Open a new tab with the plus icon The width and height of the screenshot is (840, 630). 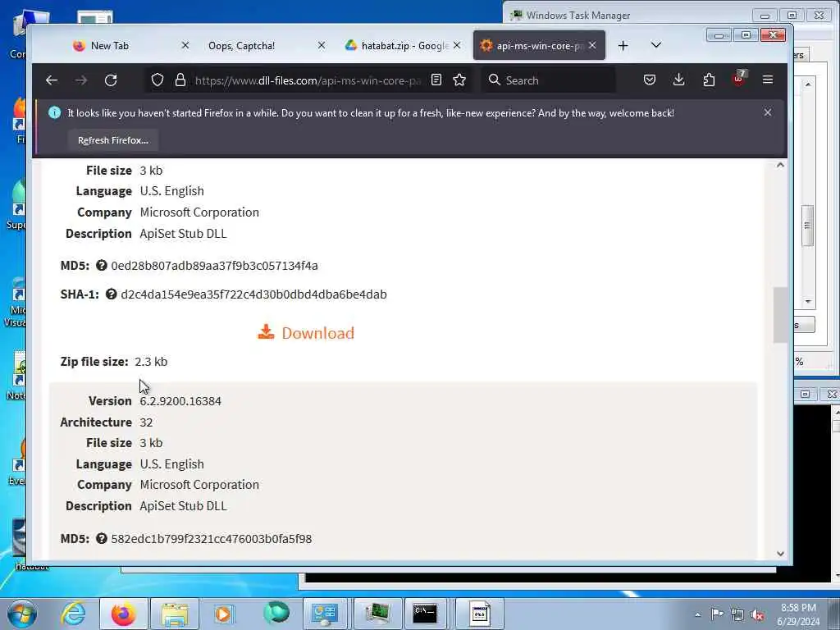click(623, 46)
